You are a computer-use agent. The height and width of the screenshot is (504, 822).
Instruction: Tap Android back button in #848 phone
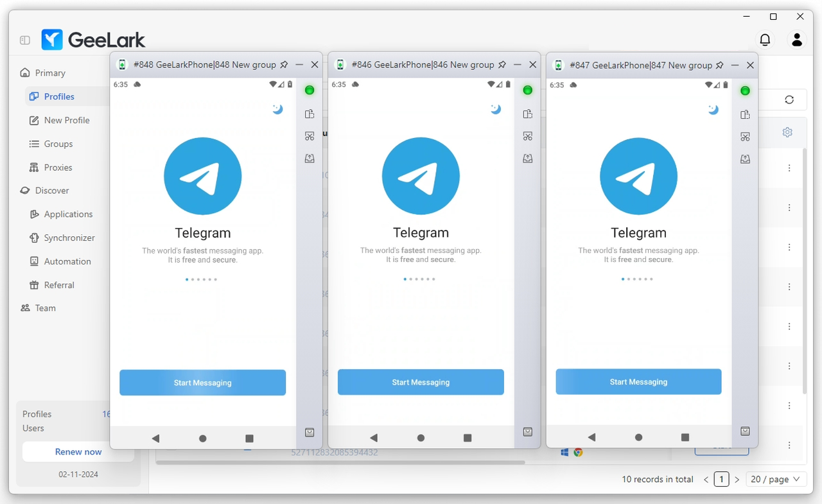[155, 439]
